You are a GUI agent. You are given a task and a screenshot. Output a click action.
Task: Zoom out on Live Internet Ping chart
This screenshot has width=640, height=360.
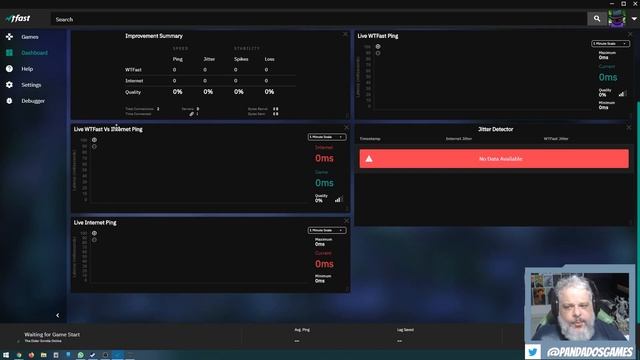click(94, 240)
